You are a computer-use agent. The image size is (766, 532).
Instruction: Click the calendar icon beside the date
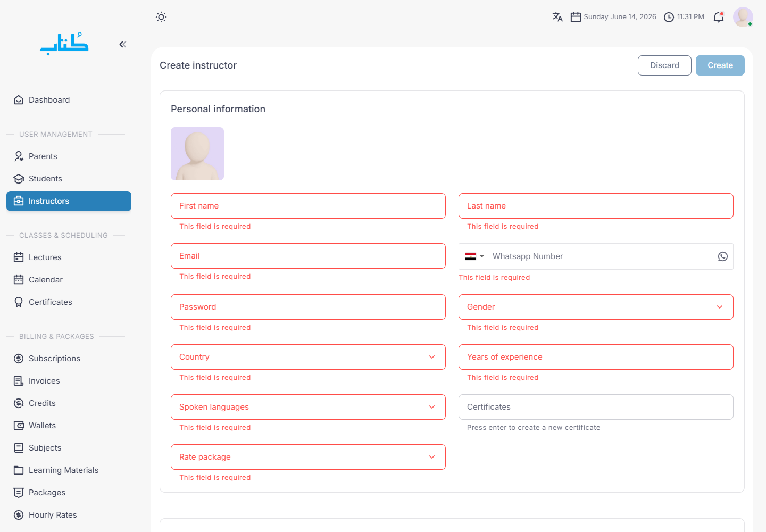576,17
